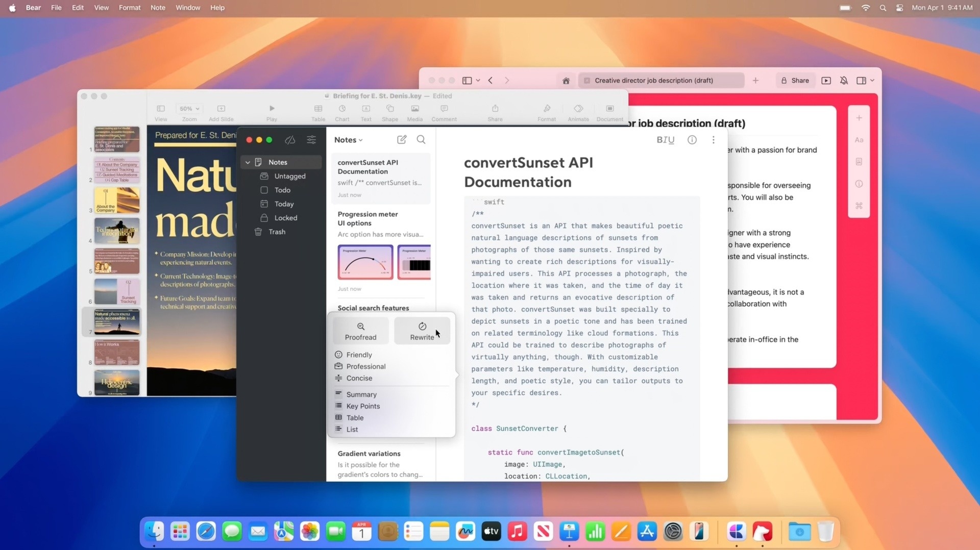Viewport: 980px width, 550px height.
Task: Click the Share button in the browser toolbar
Action: pos(795,81)
